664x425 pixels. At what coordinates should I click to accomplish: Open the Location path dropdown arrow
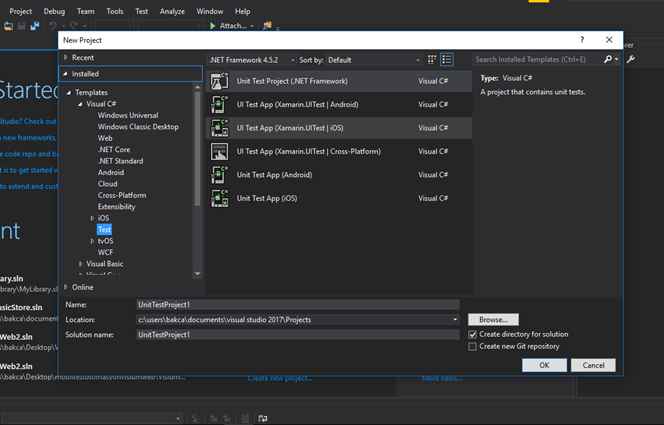455,320
